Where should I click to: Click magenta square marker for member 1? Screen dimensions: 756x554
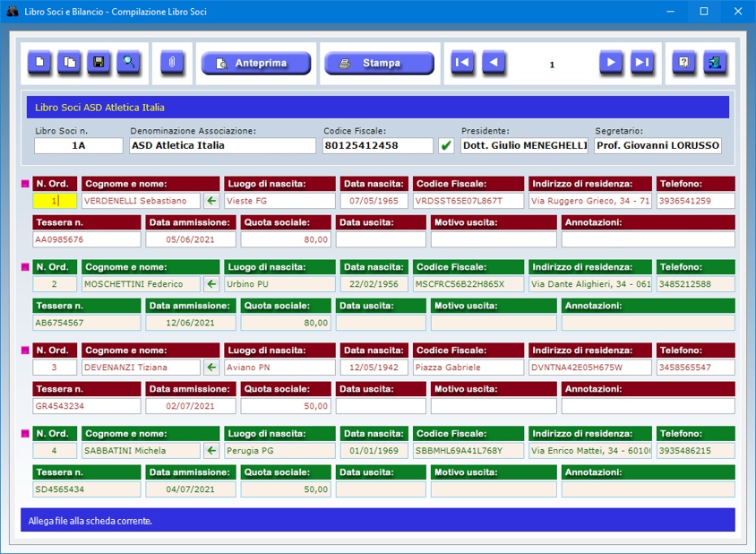(x=26, y=184)
